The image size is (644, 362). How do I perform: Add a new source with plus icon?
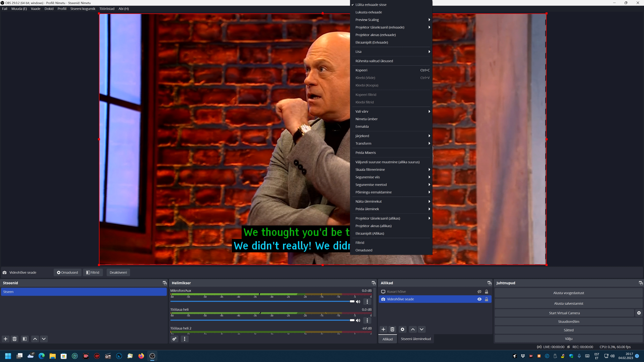(x=383, y=329)
